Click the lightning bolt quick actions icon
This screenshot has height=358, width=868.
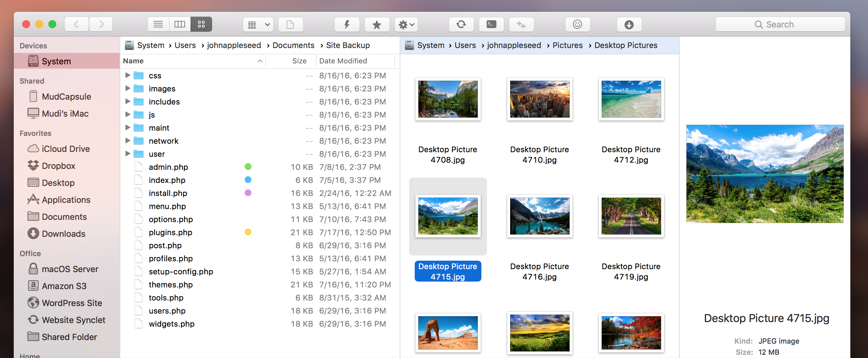point(347,24)
